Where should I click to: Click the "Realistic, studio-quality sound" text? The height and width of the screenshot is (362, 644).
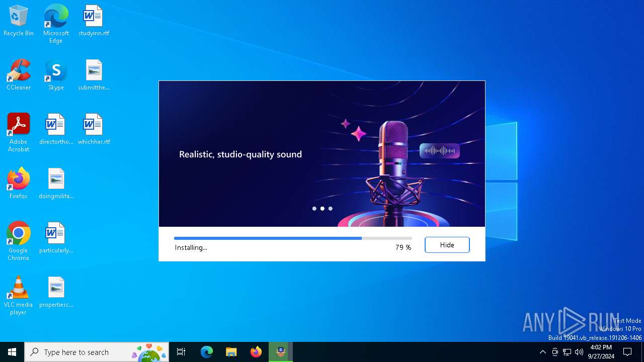tap(240, 154)
